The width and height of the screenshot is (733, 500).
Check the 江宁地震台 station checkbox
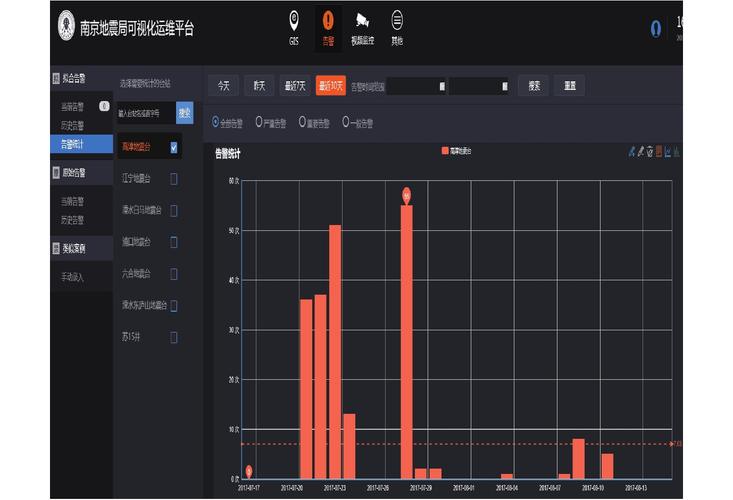tap(173, 179)
